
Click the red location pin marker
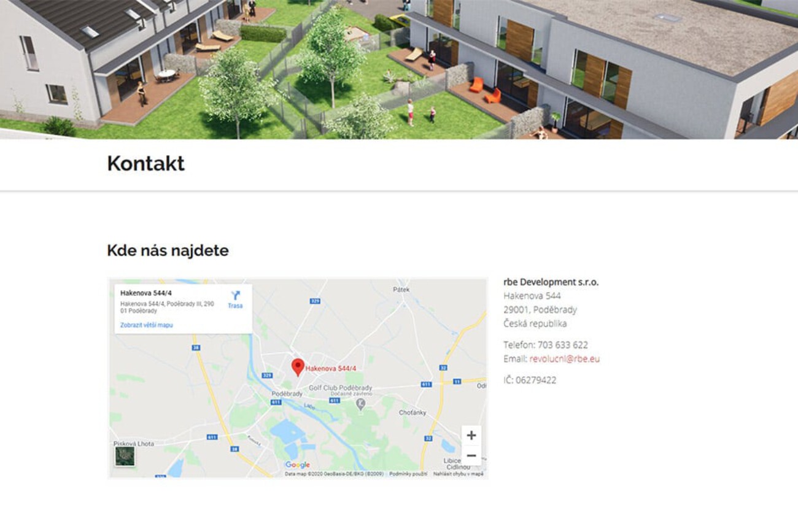click(x=298, y=367)
